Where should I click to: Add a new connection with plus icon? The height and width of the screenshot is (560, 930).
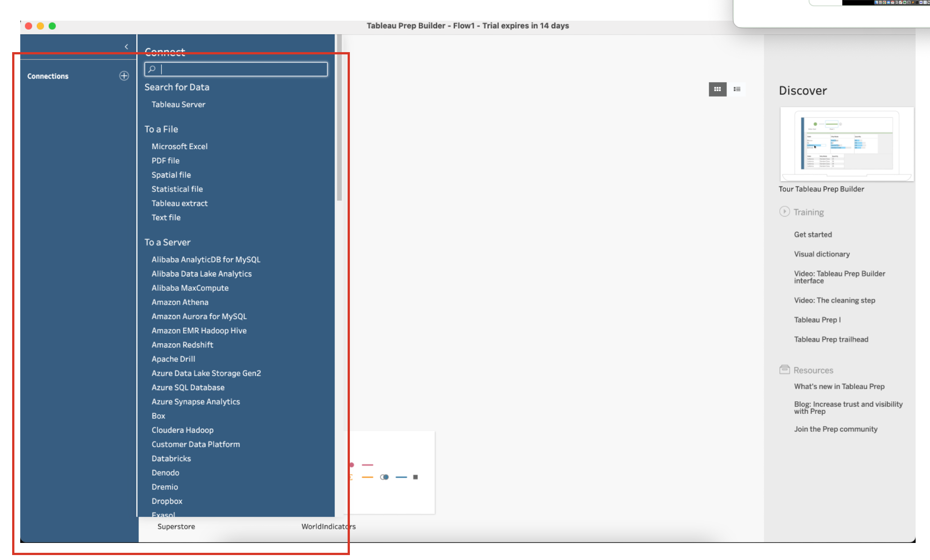coord(124,76)
